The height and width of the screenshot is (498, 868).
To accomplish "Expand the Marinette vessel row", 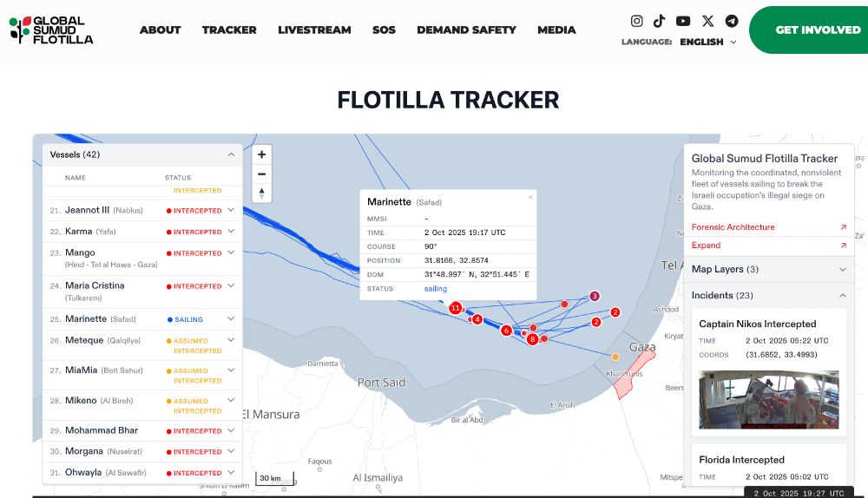I will pos(232,318).
